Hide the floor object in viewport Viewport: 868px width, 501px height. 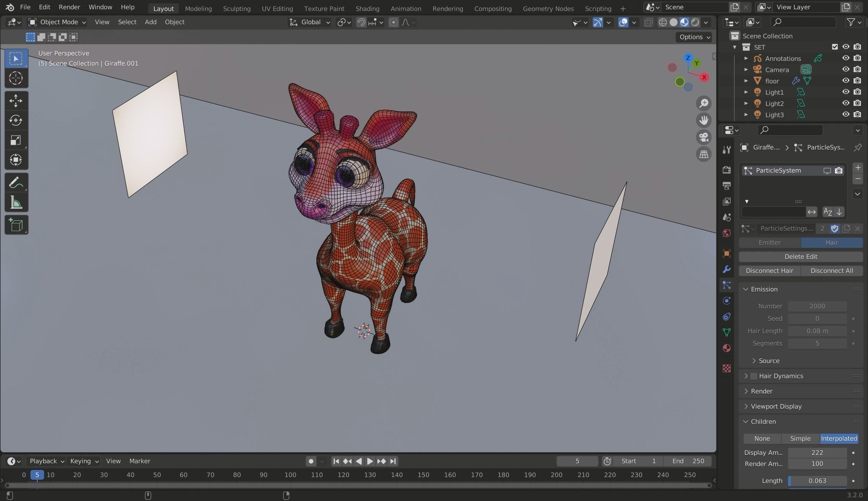tap(845, 81)
